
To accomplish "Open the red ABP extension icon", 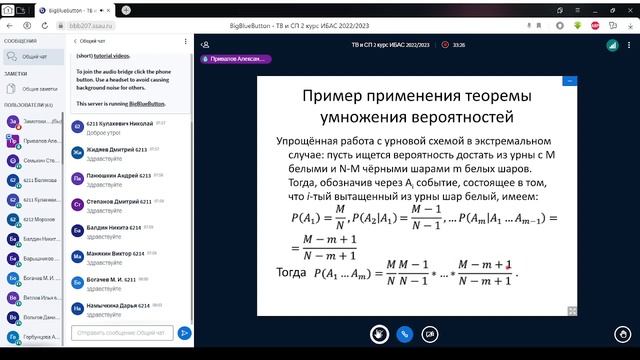I will 595,26.
